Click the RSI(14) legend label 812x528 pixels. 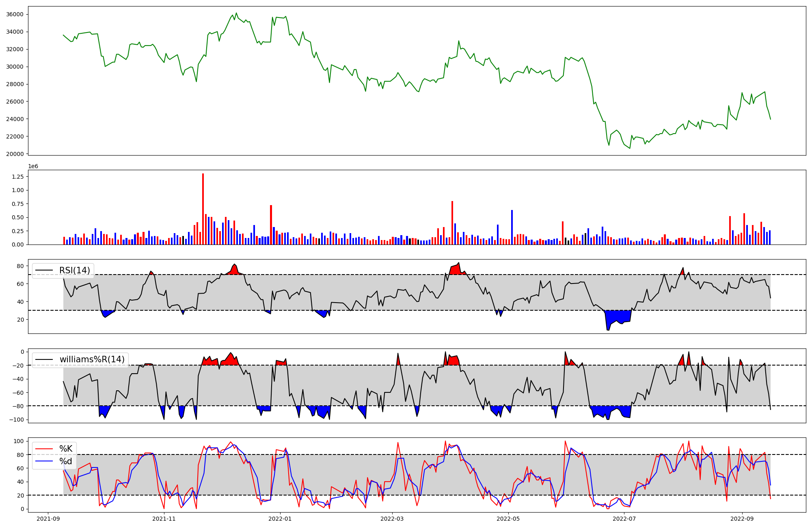[x=75, y=270]
